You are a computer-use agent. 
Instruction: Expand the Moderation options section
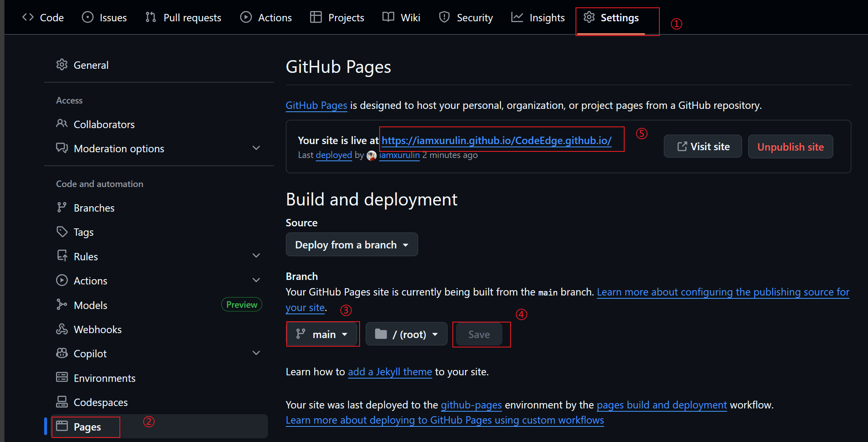pos(256,148)
